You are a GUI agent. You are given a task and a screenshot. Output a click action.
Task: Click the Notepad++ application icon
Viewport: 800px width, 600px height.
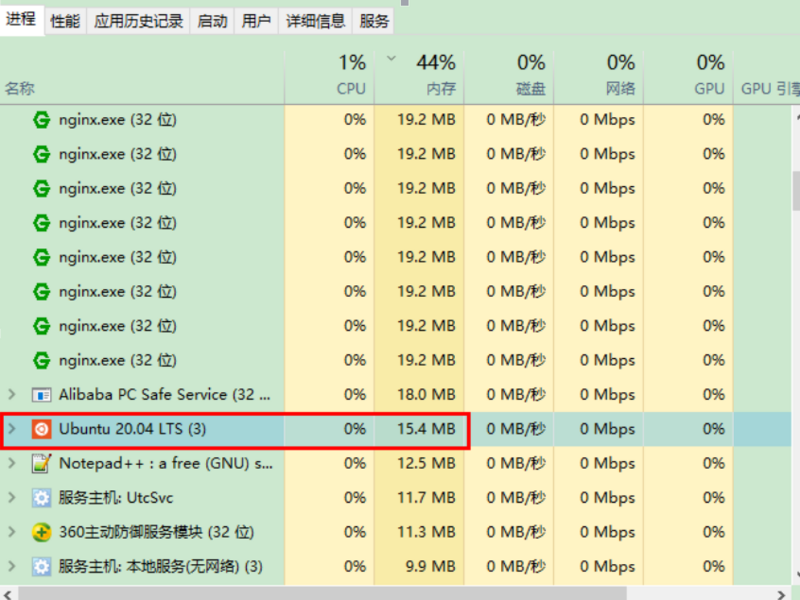click(x=41, y=463)
